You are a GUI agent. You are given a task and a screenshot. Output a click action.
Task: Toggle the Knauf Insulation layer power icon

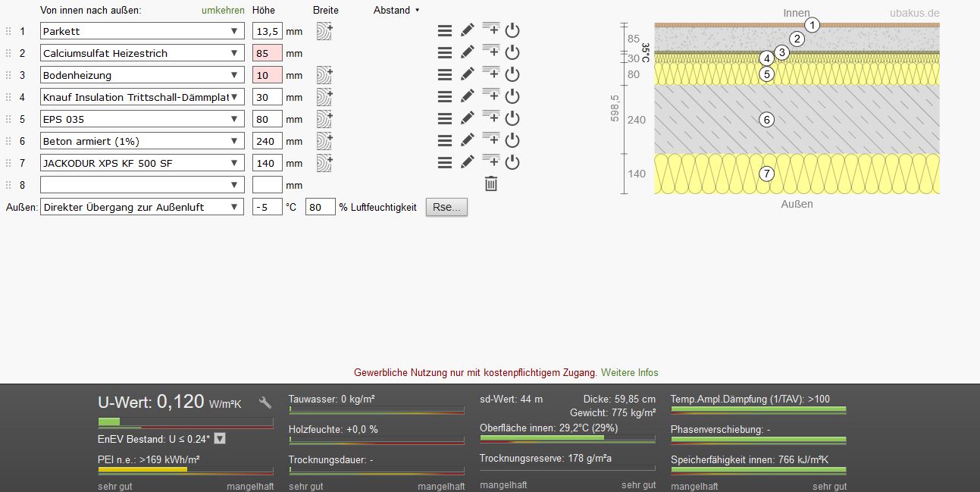pos(512,97)
